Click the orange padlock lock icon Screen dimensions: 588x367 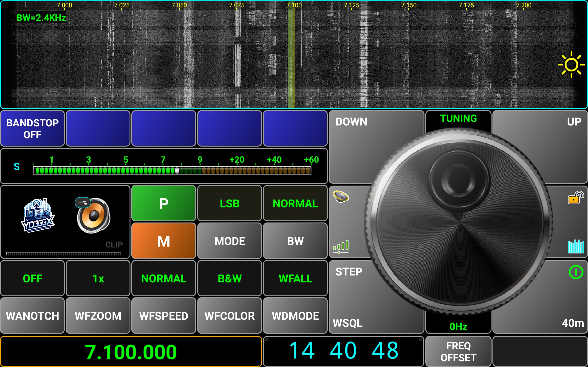tap(576, 198)
